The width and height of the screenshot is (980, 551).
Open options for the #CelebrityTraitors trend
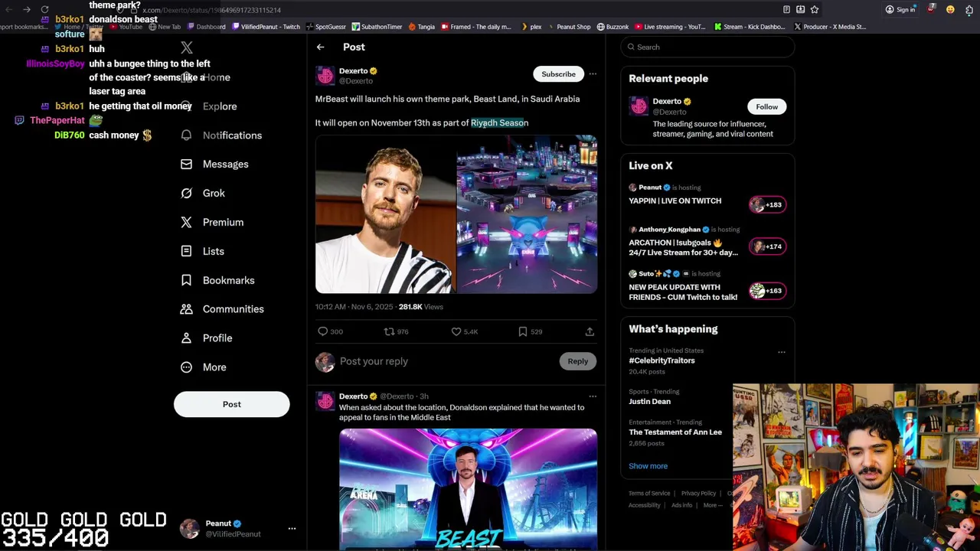click(782, 352)
